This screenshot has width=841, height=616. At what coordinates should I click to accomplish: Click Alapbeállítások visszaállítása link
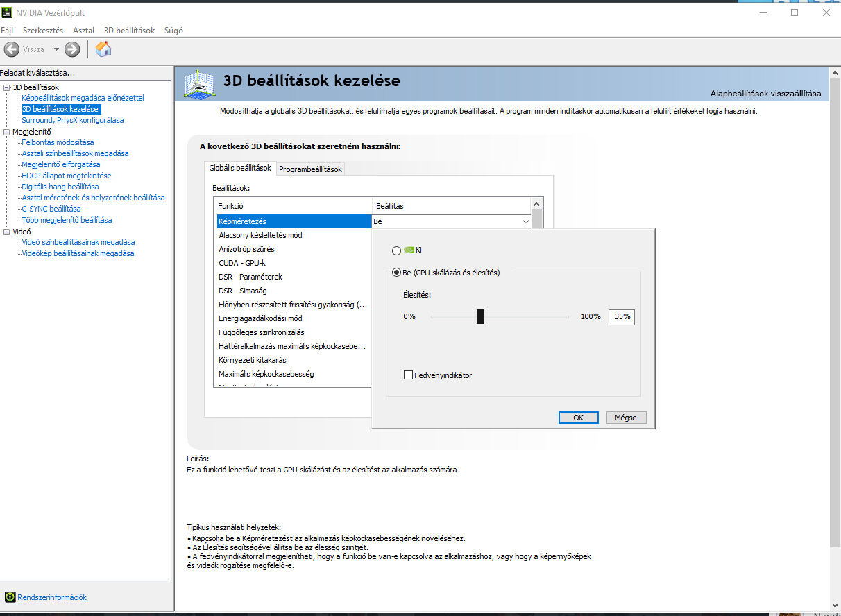(765, 94)
